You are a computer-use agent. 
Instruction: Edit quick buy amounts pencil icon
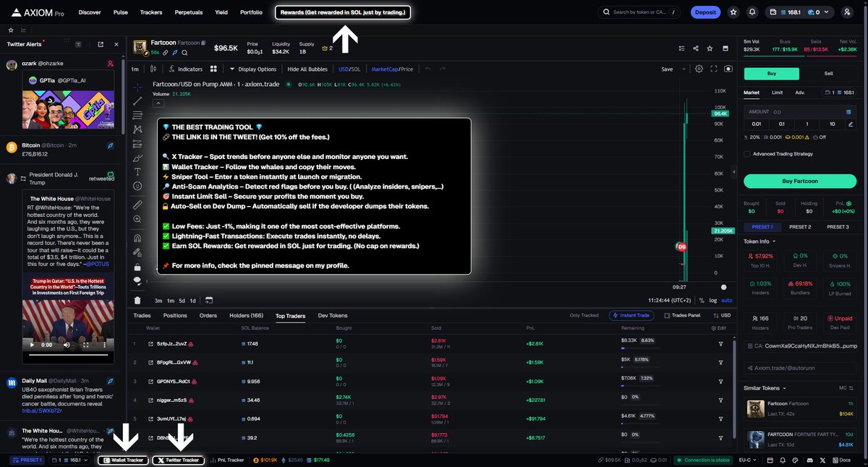coord(851,124)
